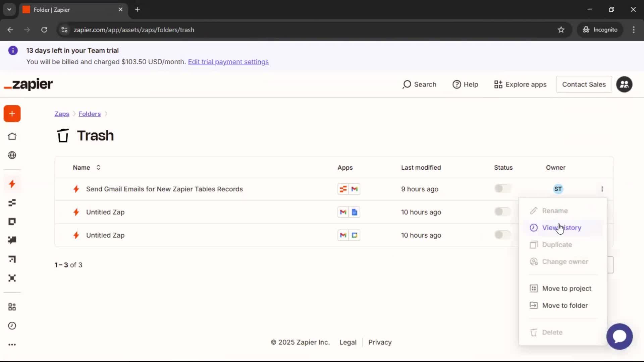Viewport: 644px width, 362px height.
Task: Reload the page
Action: tap(44, 30)
